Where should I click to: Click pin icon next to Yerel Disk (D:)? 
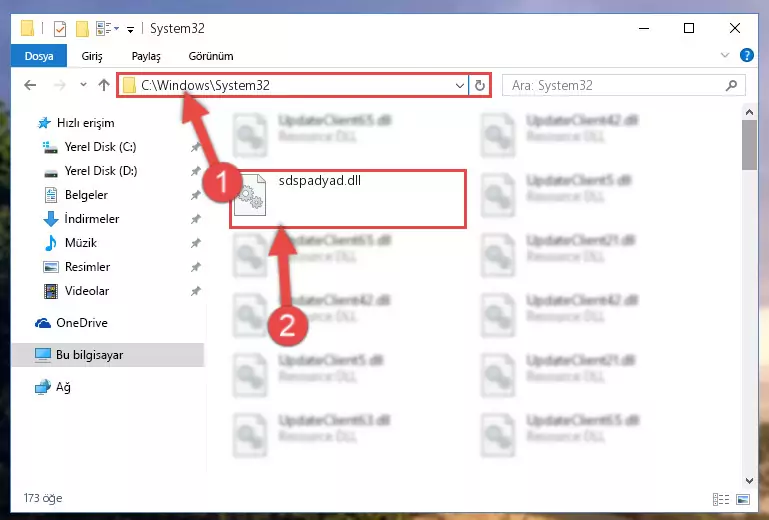(x=195, y=171)
